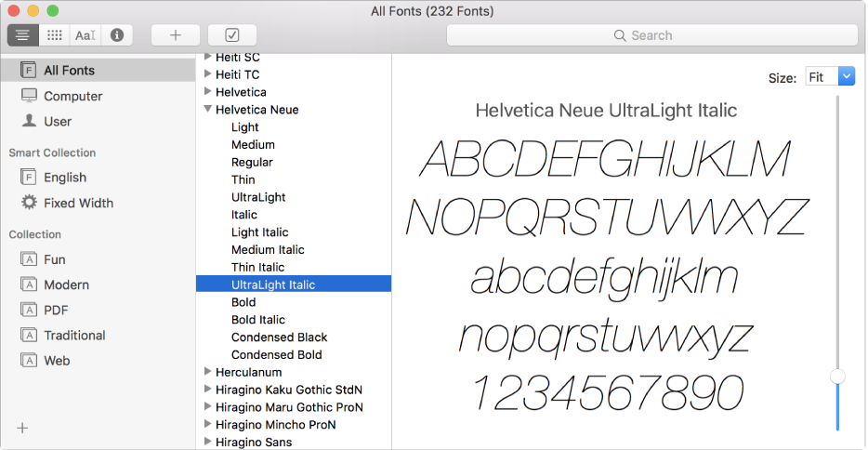Click the Search field

click(651, 35)
